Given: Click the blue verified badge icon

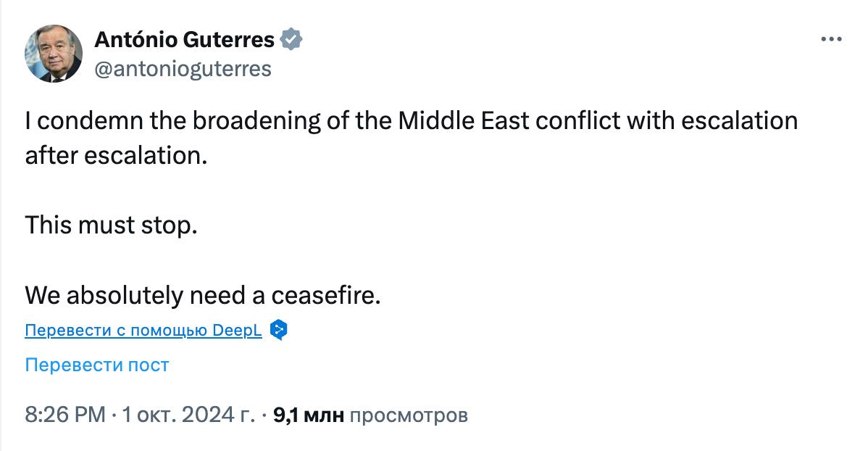Looking at the screenshot, I should 291,40.
